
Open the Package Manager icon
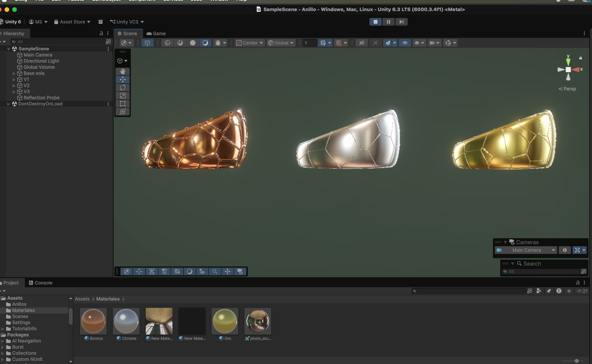101,22
